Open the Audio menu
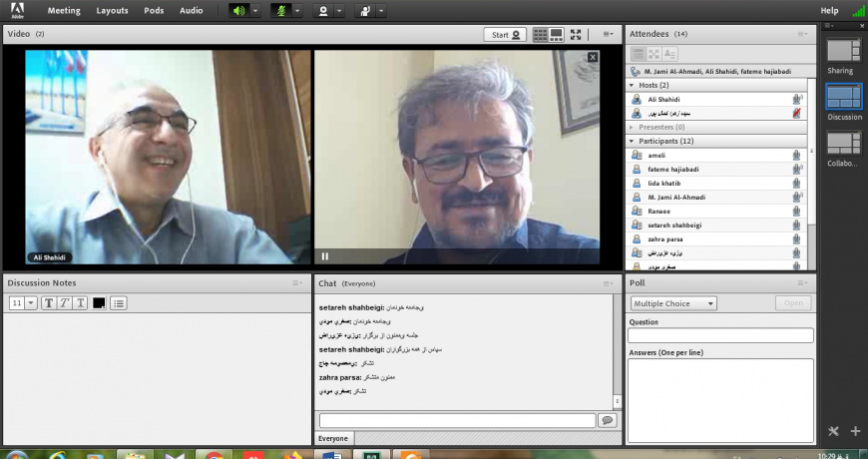This screenshot has height=459, width=868. (191, 11)
